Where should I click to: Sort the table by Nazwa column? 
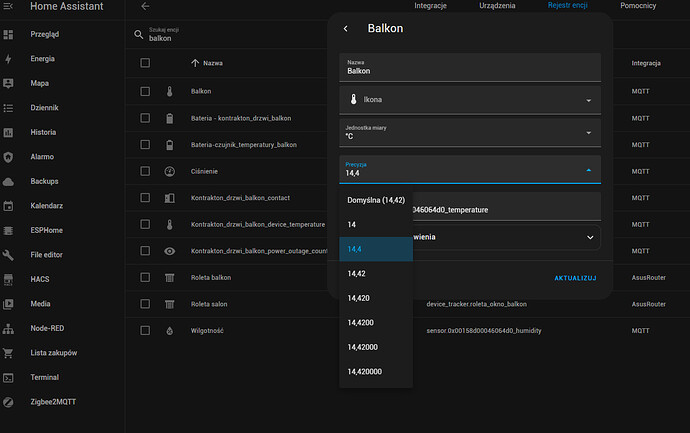(x=207, y=63)
